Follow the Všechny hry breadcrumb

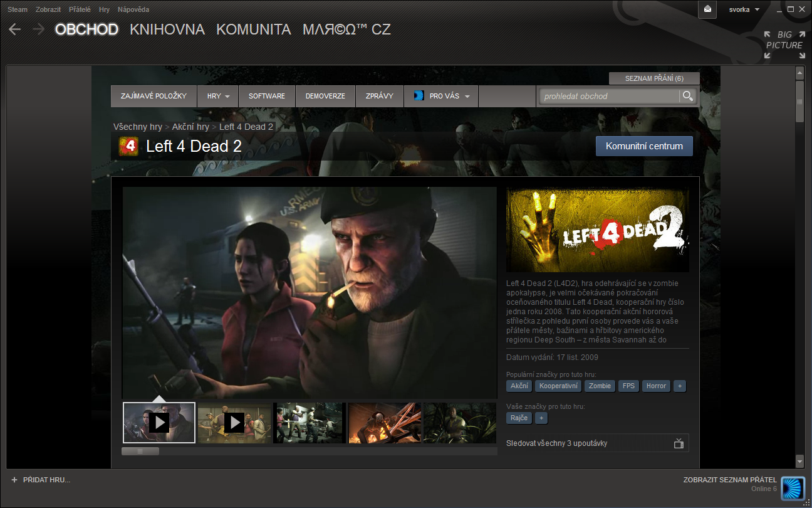point(138,127)
